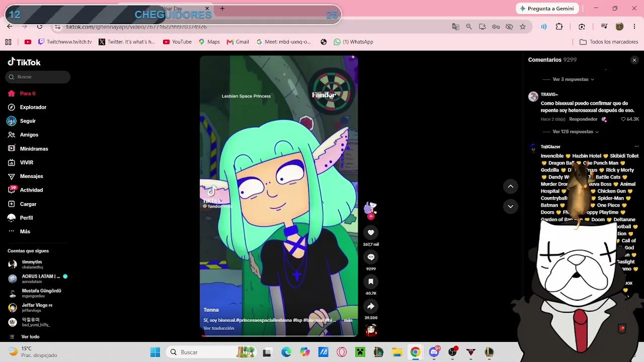Go to the next video with down arrow
Viewport: 644px width, 362px height.
pos(510,206)
